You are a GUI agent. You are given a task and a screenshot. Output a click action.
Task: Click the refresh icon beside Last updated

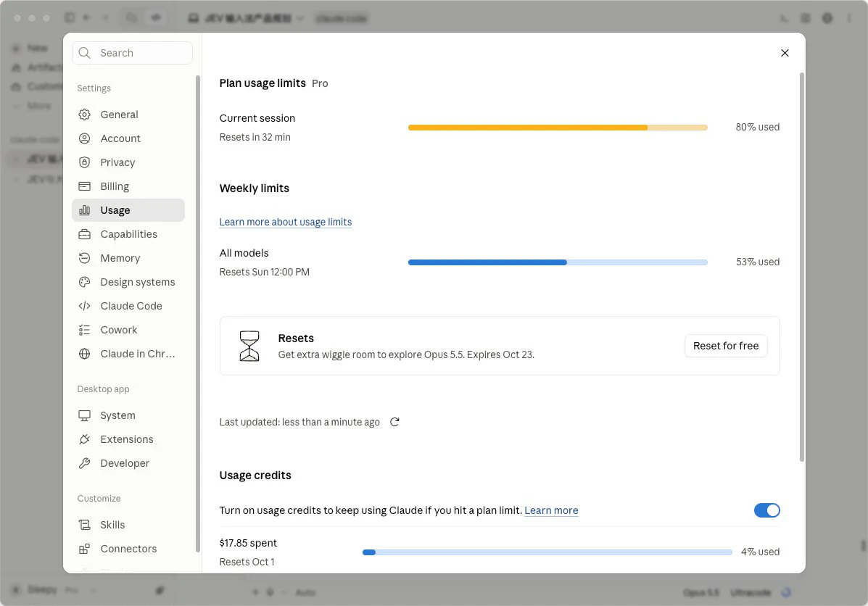pos(394,422)
